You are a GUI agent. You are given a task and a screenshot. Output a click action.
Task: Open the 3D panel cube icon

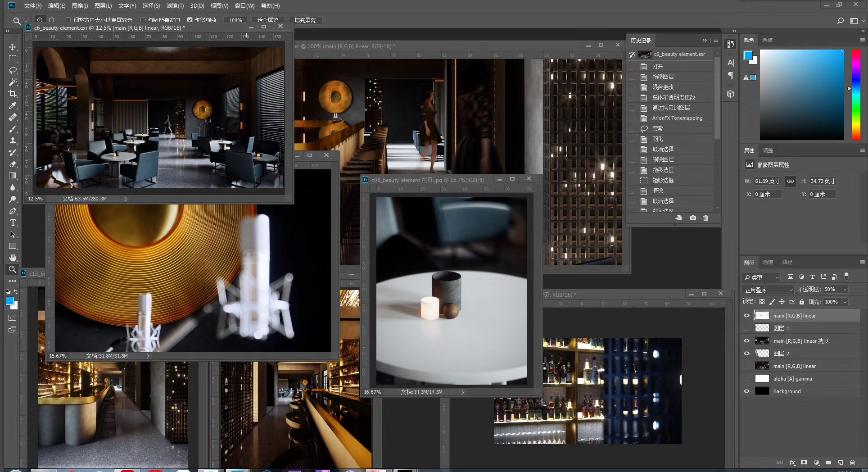(x=730, y=94)
